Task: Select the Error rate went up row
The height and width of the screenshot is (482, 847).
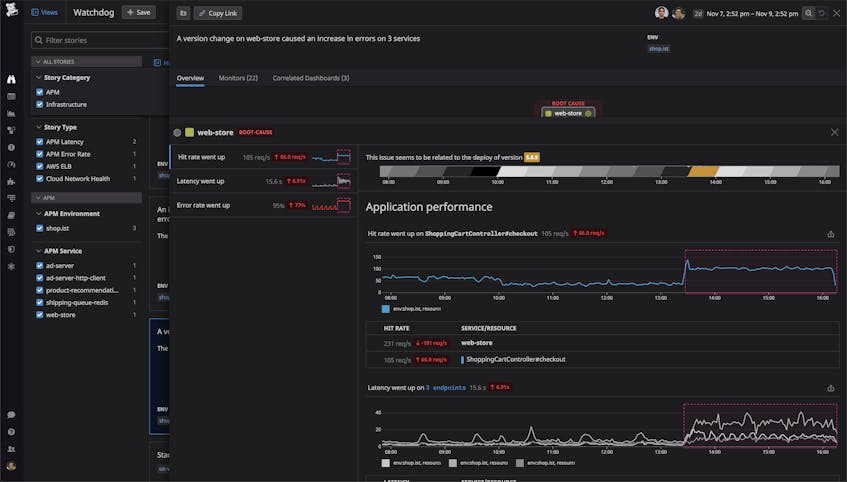Action: pos(263,205)
